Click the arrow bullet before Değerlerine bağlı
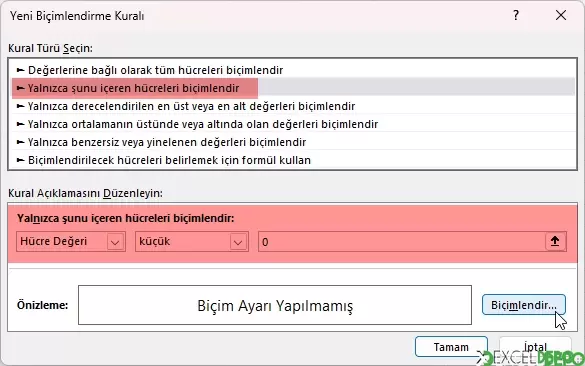The image size is (585, 366). pyautogui.click(x=21, y=70)
